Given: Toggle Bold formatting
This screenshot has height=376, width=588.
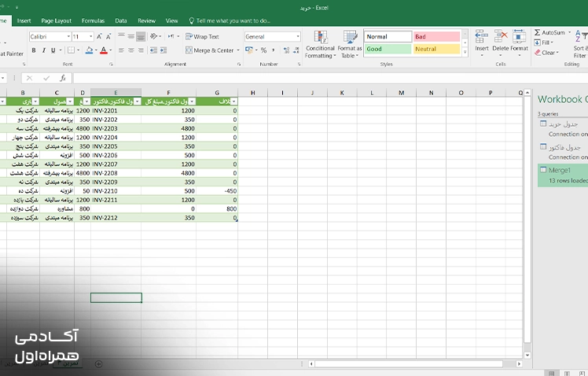Looking at the screenshot, I should 34,50.
